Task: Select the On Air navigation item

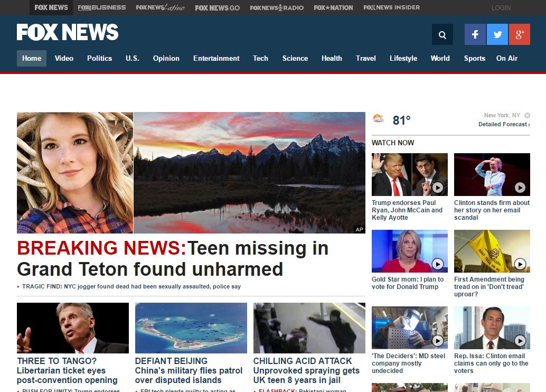Action: click(506, 58)
